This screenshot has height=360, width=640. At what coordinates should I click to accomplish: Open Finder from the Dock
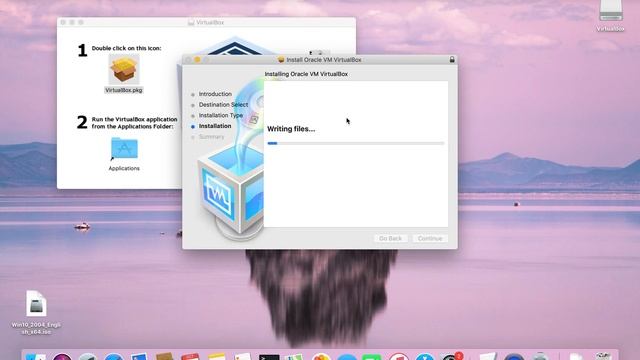pos(36,357)
